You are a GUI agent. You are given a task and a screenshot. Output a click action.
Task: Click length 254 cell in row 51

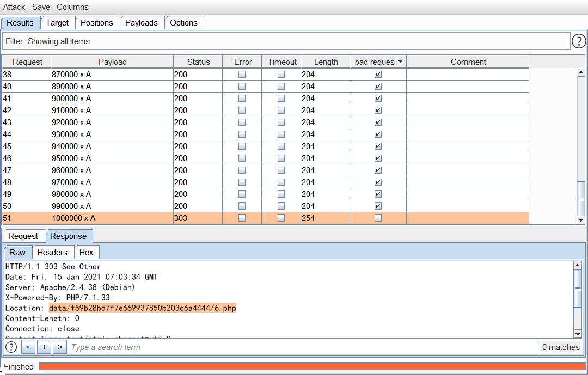(326, 218)
